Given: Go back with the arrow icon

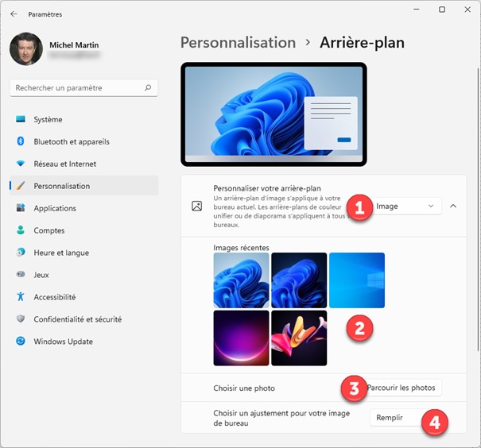Looking at the screenshot, I should (x=14, y=14).
